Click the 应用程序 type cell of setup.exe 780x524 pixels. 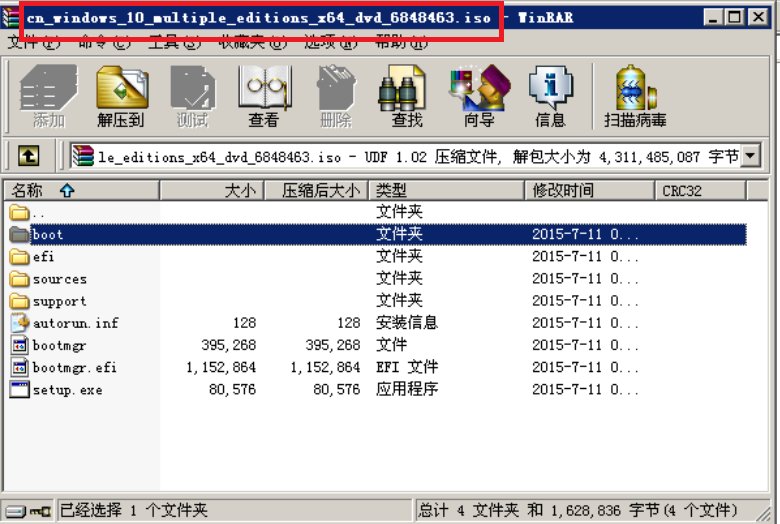tap(407, 389)
